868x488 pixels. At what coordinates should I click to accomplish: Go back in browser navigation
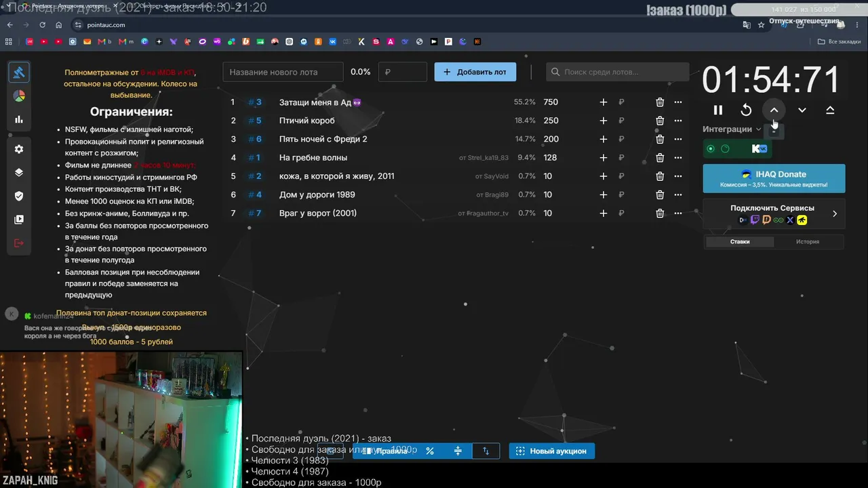coord(10,25)
